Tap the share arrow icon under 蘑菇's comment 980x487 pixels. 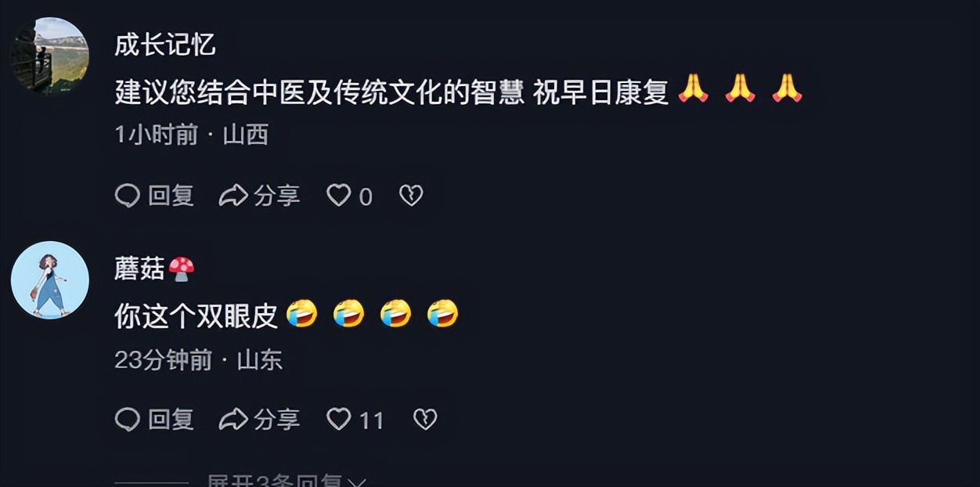(232, 420)
